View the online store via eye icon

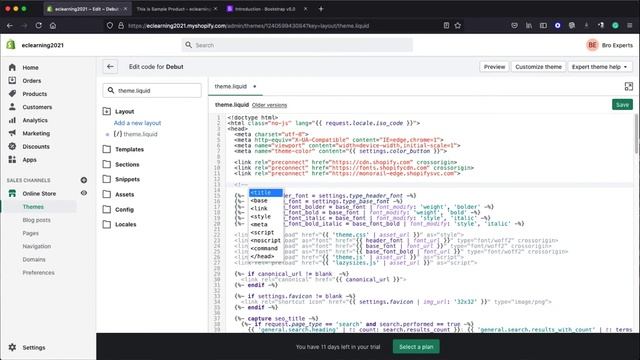coord(84,193)
